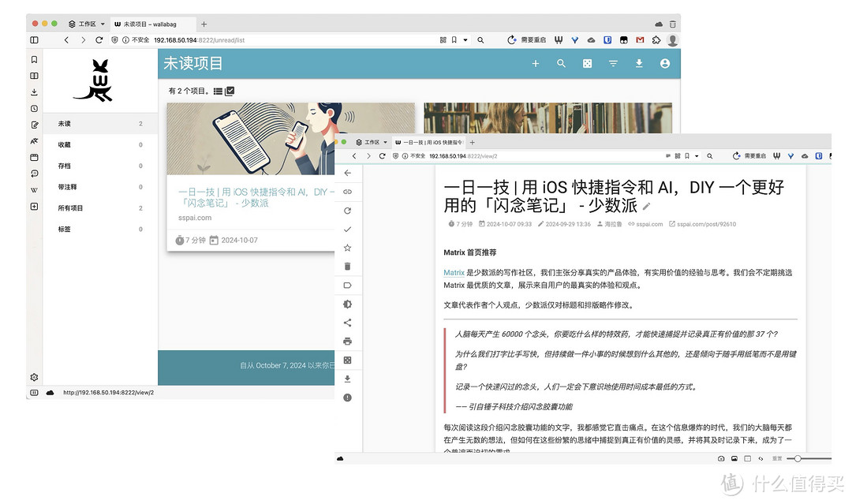Open the random article dice icon
The width and height of the screenshot is (852, 504).
(x=587, y=64)
